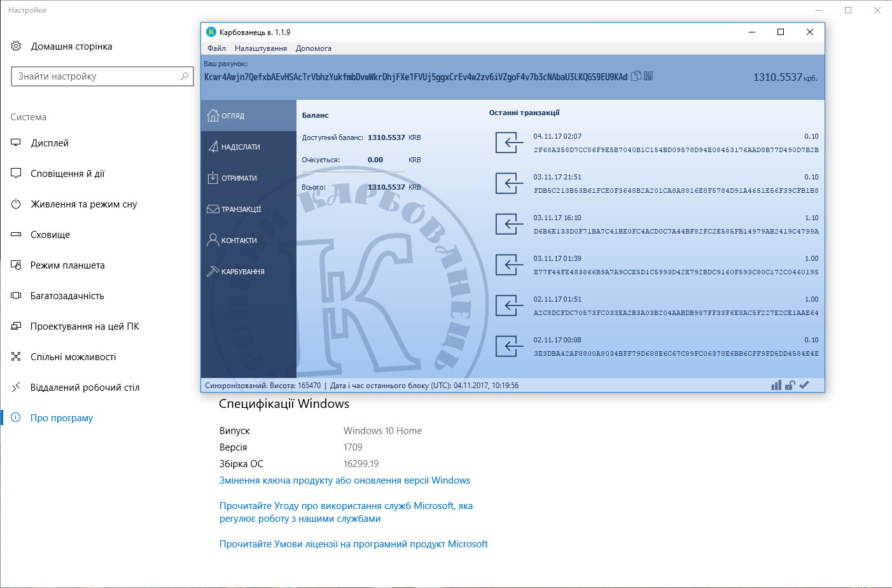The width and height of the screenshot is (892, 588).
Task: Click the wallet address string Kcwr4Awjn7...
Action: pos(415,77)
